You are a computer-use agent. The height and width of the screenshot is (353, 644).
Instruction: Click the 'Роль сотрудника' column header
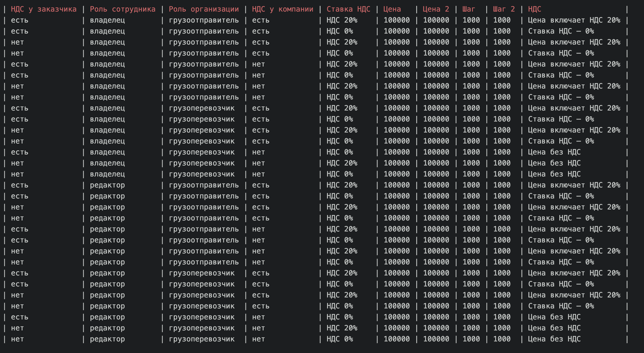coord(123,9)
